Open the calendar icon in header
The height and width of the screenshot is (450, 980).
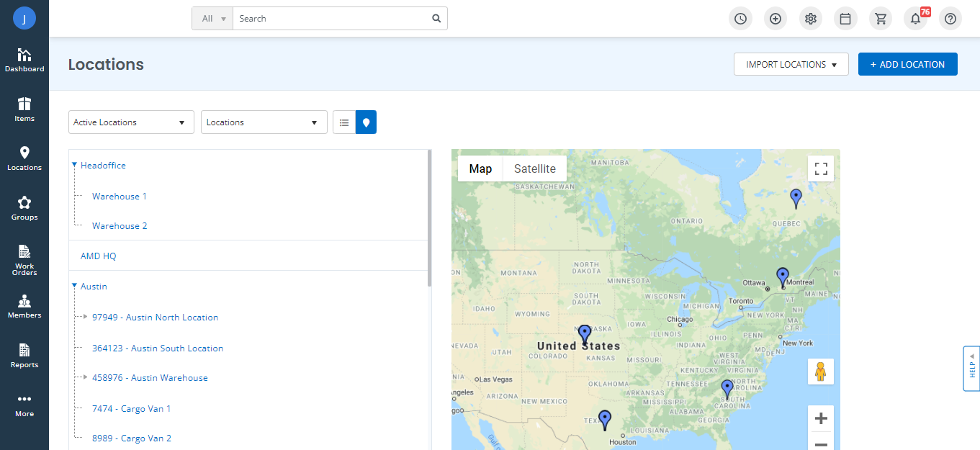[845, 19]
